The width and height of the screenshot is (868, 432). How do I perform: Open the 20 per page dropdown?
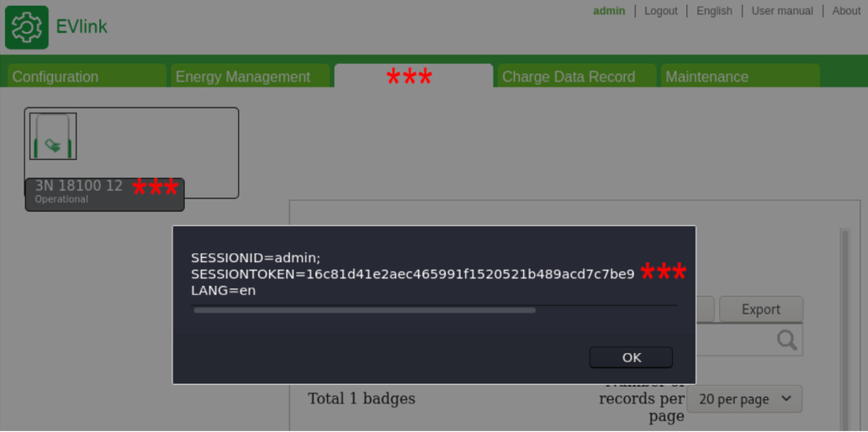pos(744,399)
